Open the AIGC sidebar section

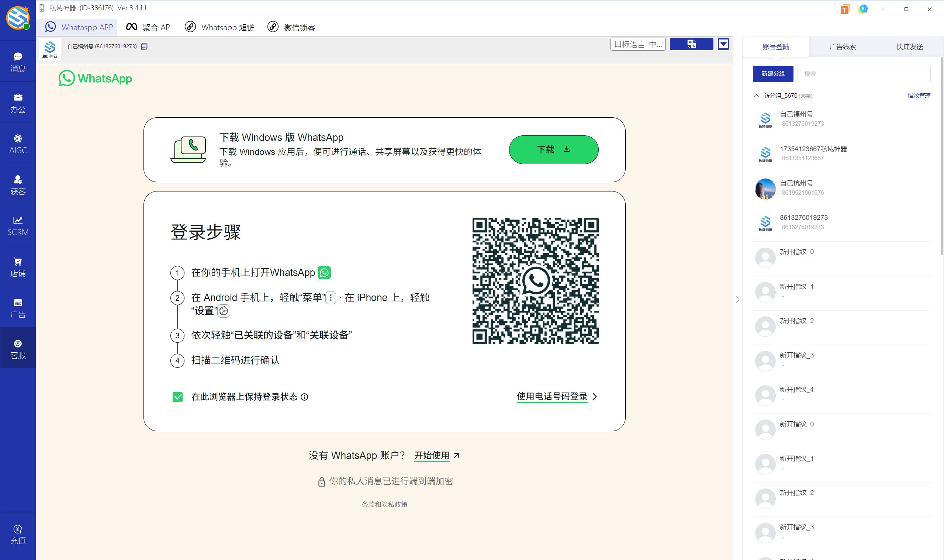pyautogui.click(x=18, y=144)
